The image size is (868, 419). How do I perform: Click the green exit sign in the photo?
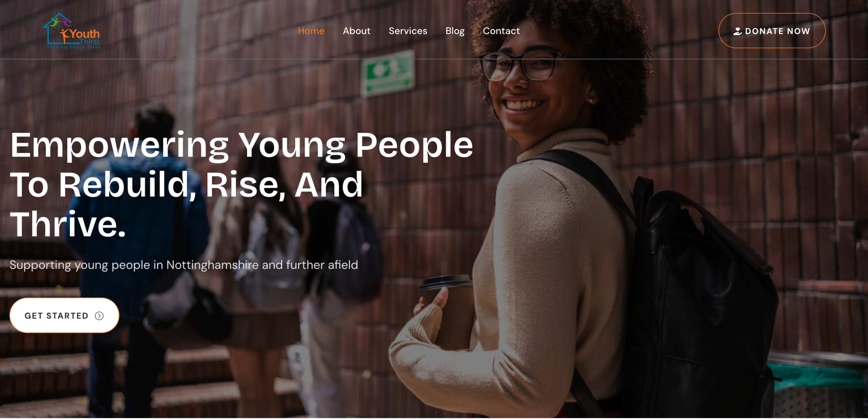click(388, 73)
